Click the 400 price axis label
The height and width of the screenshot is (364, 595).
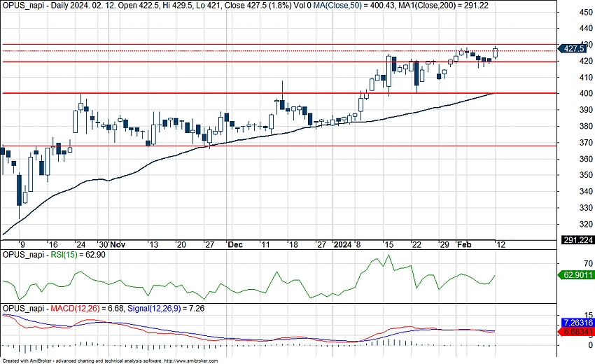[x=587, y=93]
